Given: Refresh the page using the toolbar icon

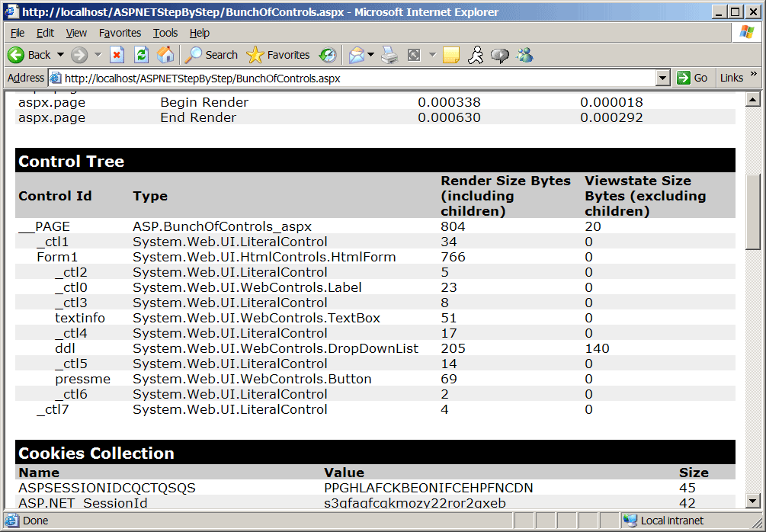Looking at the screenshot, I should (141, 55).
